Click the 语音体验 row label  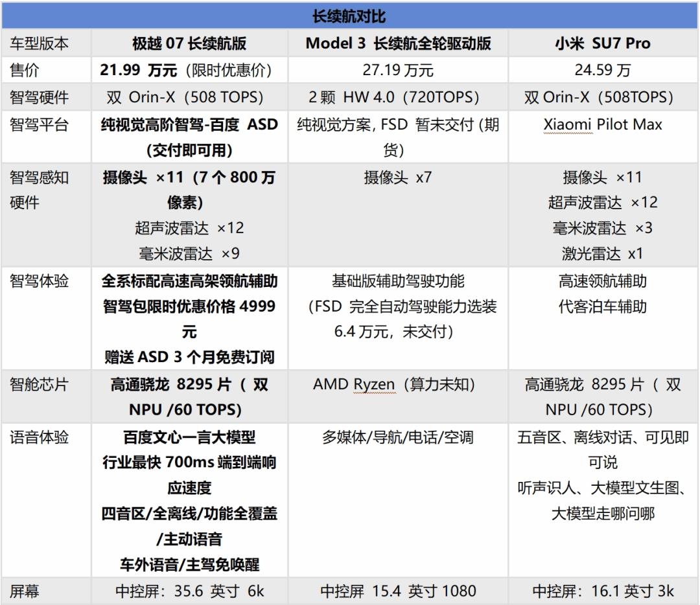click(x=40, y=437)
